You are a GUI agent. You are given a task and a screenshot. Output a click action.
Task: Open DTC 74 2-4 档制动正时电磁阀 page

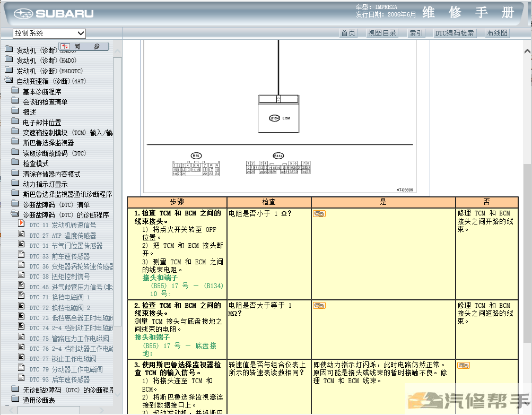click(71, 328)
